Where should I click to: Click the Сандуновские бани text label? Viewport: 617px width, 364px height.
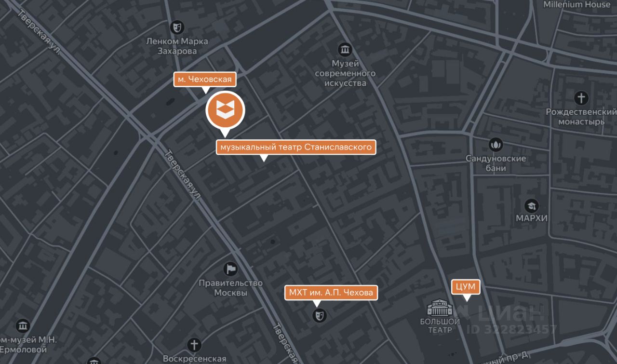click(496, 163)
